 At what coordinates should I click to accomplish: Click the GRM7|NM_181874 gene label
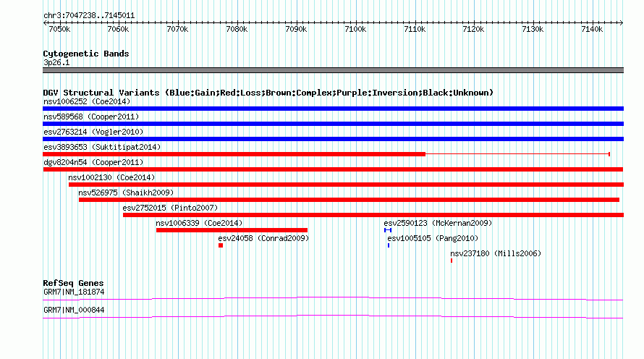(x=74, y=292)
